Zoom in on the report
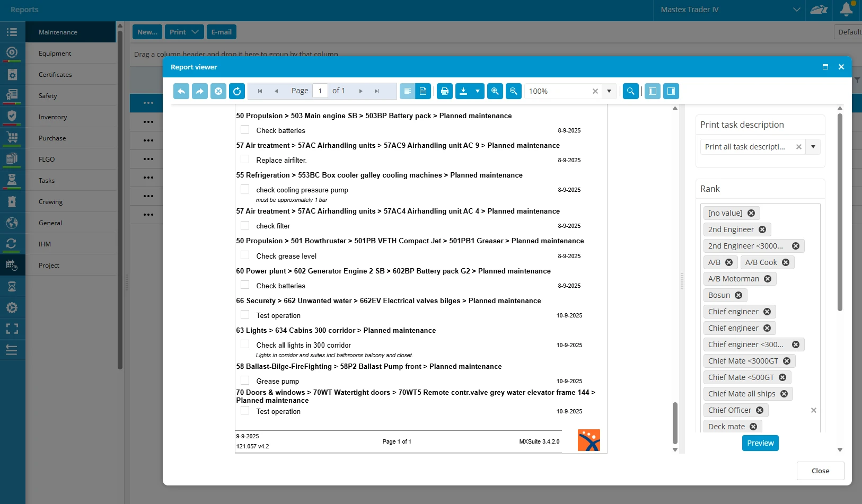Screen dimensions: 862x504 pyautogui.click(x=495, y=91)
